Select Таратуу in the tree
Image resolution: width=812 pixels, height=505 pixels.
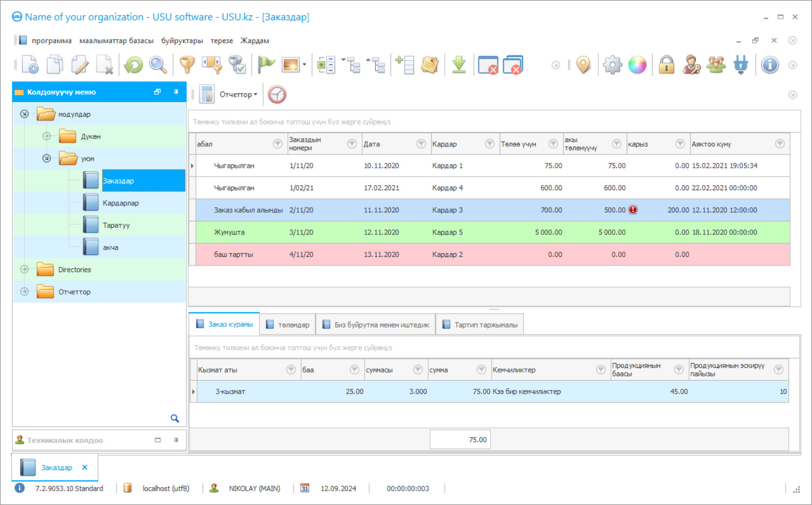coord(116,225)
